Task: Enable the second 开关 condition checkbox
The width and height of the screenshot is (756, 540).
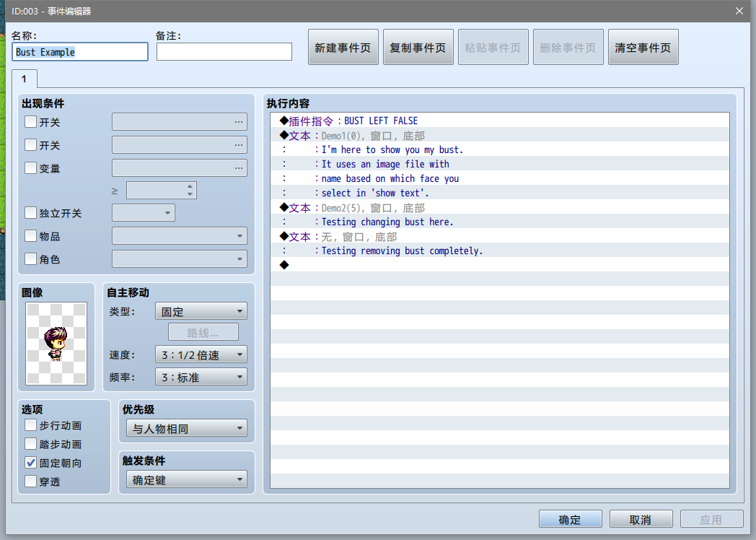Action: tap(30, 145)
